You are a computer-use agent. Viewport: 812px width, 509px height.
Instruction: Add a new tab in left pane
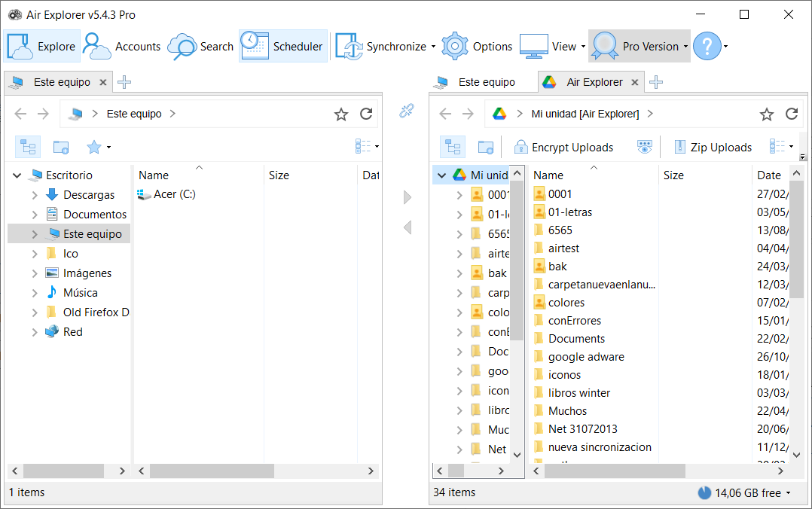(124, 82)
